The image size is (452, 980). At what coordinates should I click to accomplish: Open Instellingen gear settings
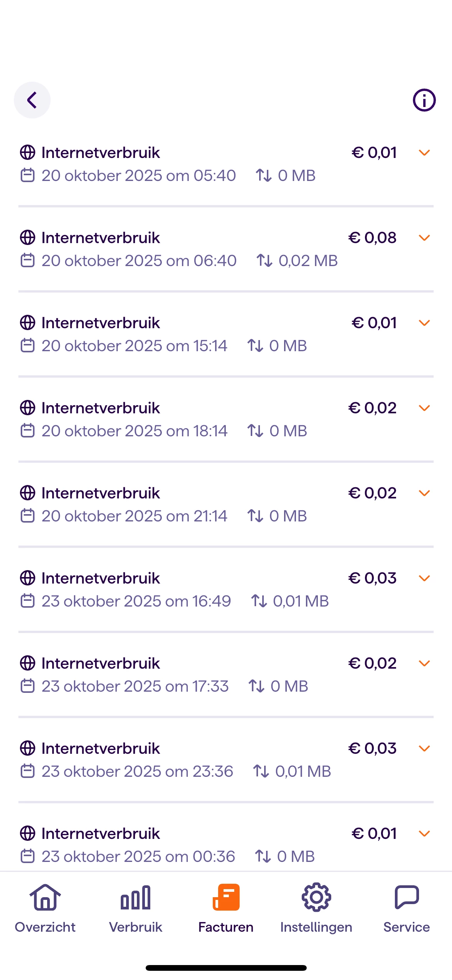316,908
